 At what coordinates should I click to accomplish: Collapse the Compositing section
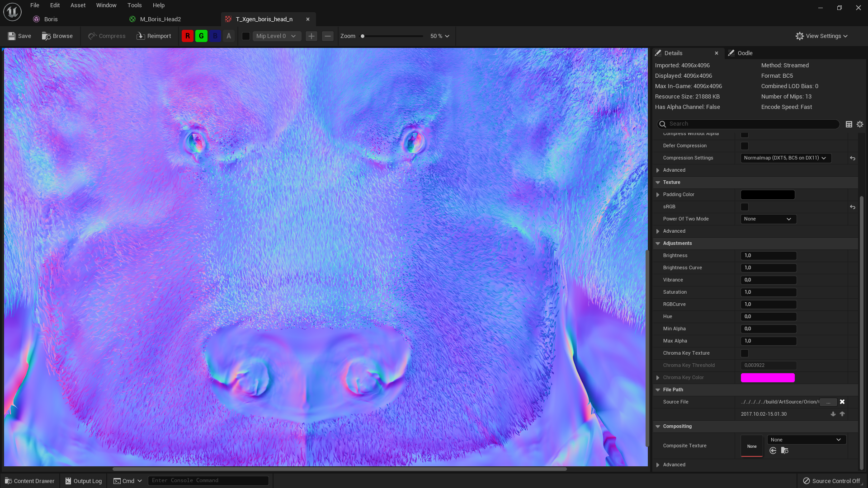(x=658, y=427)
